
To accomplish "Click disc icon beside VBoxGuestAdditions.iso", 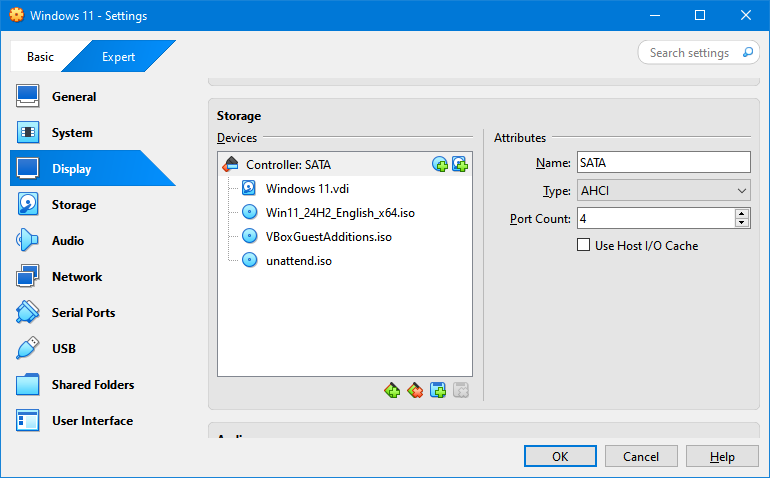I will pyautogui.click(x=249, y=236).
